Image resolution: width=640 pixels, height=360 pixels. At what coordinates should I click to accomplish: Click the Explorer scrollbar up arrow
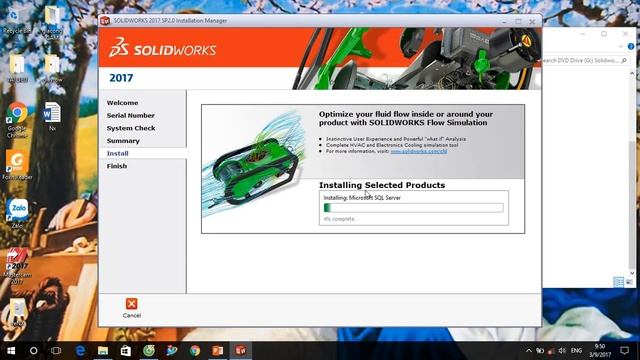click(x=632, y=73)
